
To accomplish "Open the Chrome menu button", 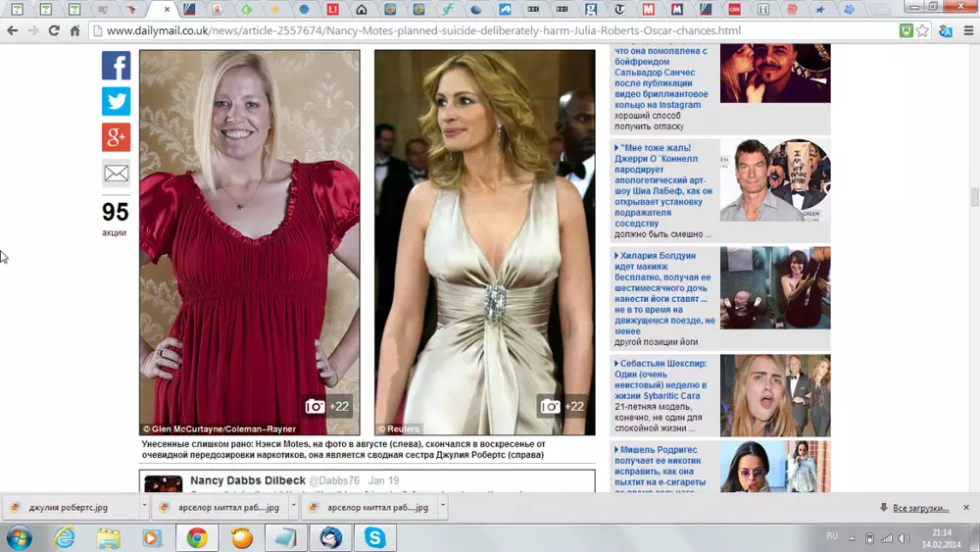I will (968, 30).
